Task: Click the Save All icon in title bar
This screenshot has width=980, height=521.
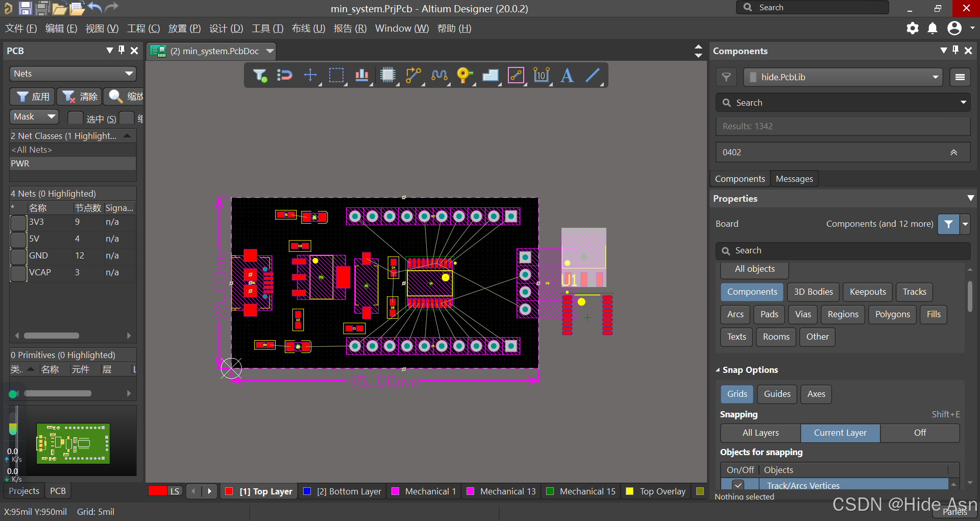Action: [43, 8]
